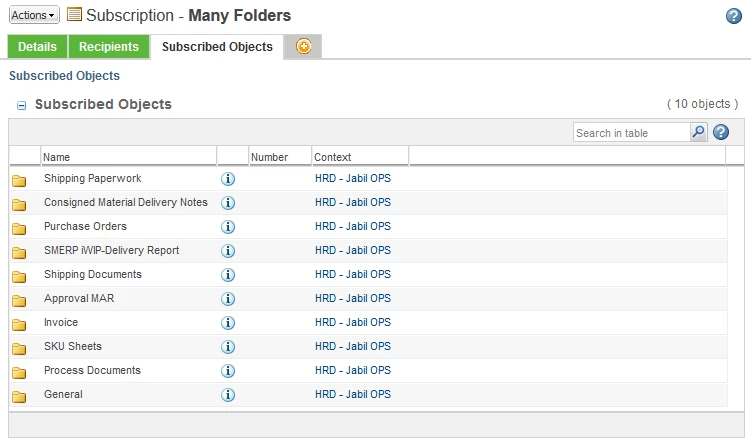The image size is (751, 444).
Task: Open HRD - Jabil OPS link for Approval MAR
Action: click(x=353, y=298)
